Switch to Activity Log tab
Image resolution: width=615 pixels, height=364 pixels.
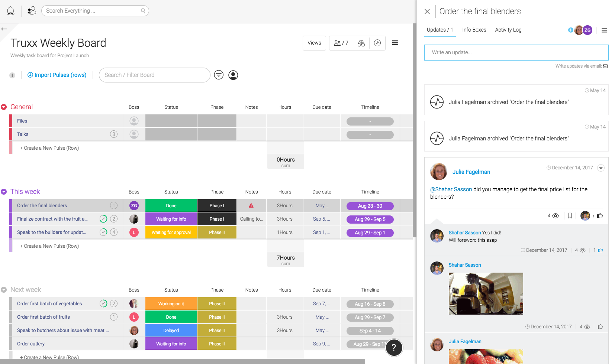tap(508, 30)
